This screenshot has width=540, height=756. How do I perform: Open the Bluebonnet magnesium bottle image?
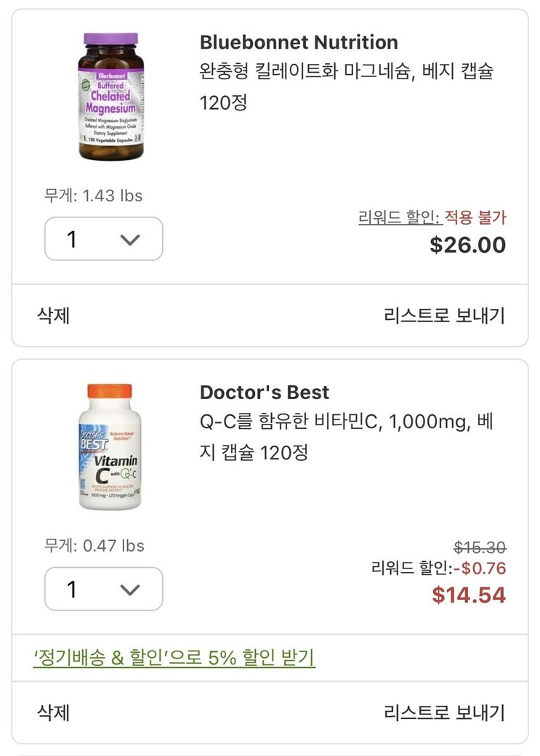(110, 96)
